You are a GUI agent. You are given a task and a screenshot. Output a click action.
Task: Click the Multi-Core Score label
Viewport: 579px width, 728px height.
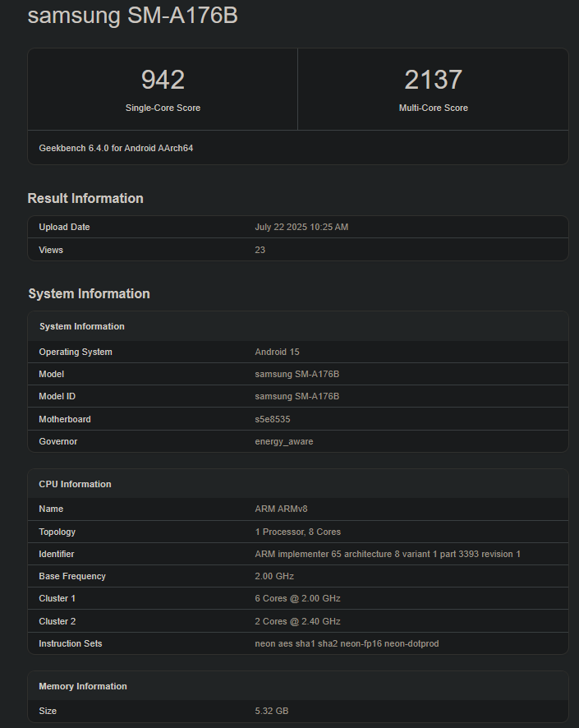point(433,108)
